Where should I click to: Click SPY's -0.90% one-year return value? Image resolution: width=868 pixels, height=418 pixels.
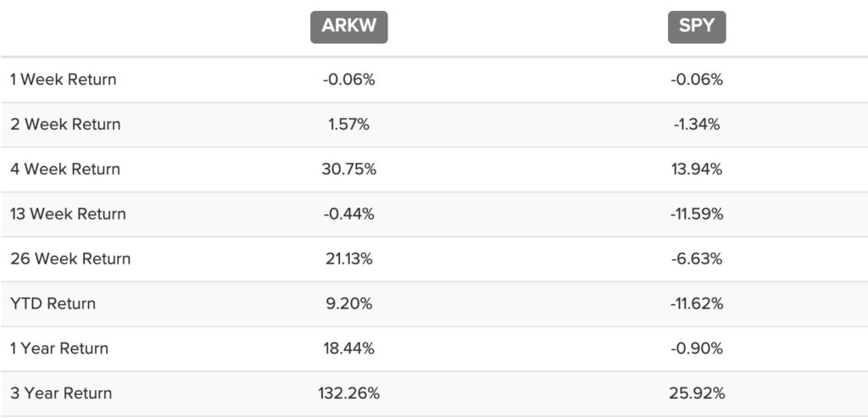[x=697, y=348]
